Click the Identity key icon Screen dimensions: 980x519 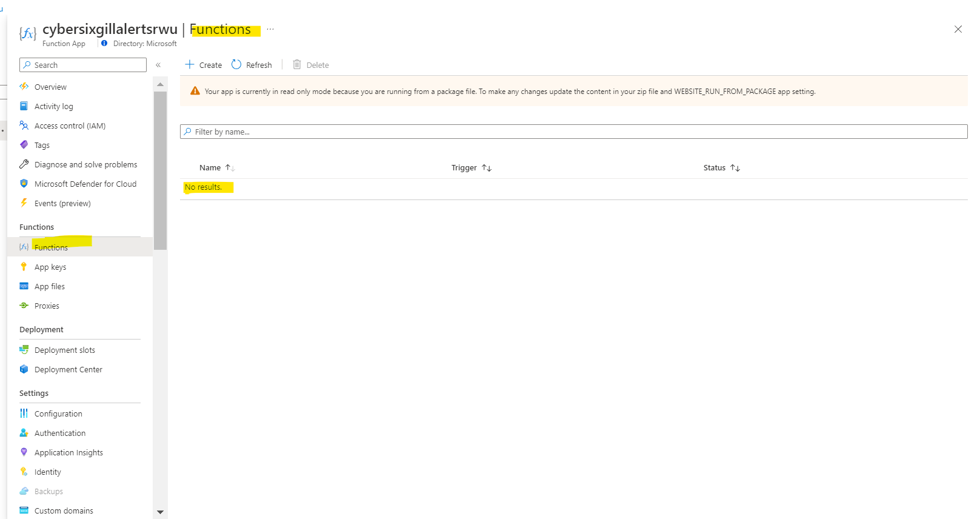coord(24,472)
